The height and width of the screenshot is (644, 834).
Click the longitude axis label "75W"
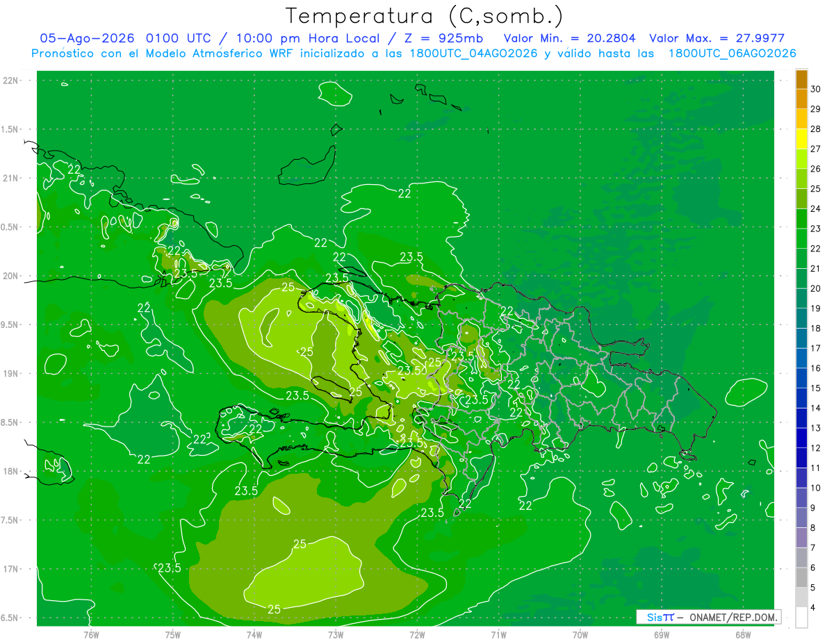point(173,634)
